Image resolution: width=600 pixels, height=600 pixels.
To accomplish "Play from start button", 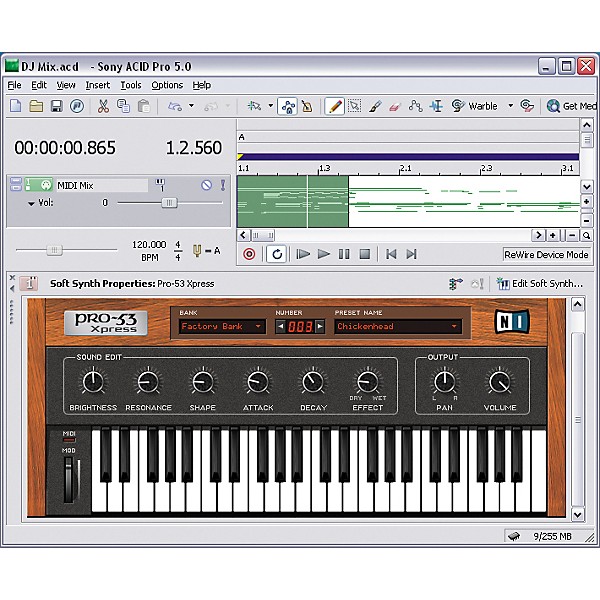I will pos(303,254).
